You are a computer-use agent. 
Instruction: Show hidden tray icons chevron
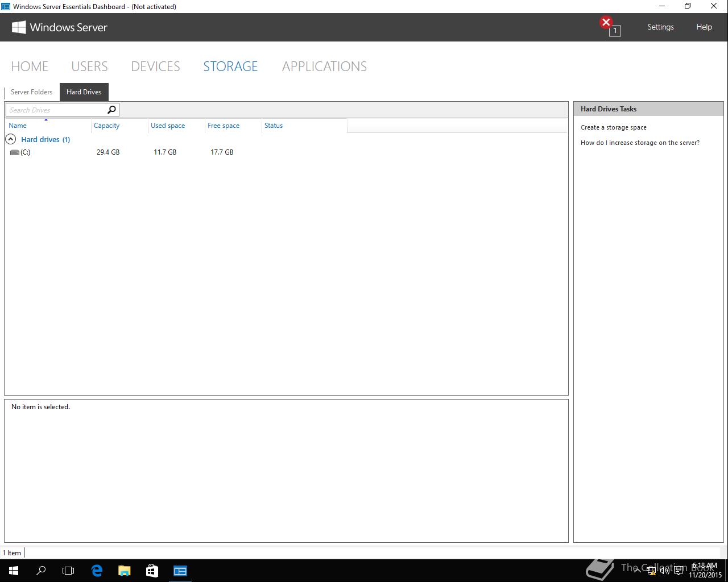[638, 571]
